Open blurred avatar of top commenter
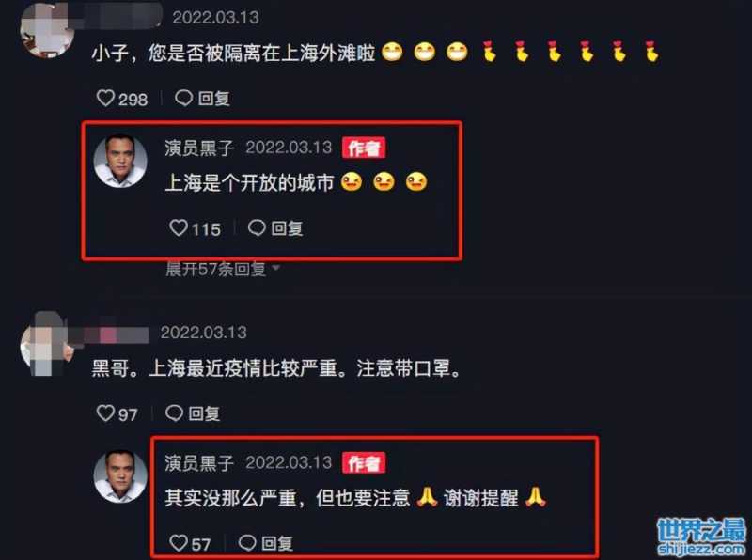 coord(48,31)
